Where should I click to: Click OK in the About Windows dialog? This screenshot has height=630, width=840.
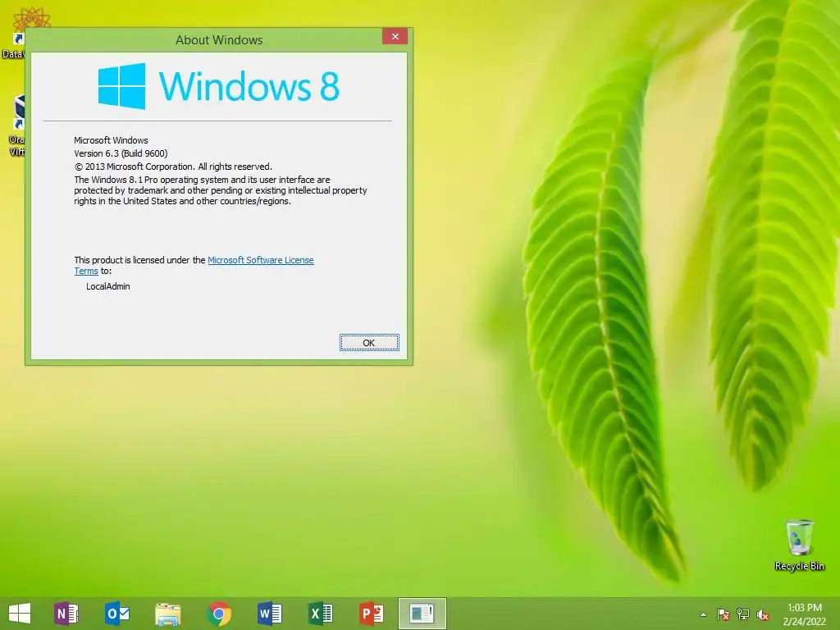point(369,343)
